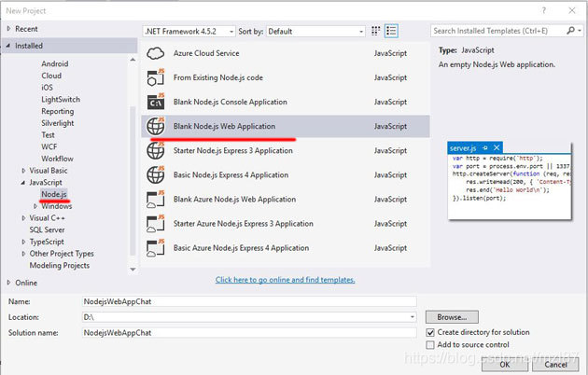
Task: Toggle Create directory for solution checkbox
Action: (x=430, y=332)
